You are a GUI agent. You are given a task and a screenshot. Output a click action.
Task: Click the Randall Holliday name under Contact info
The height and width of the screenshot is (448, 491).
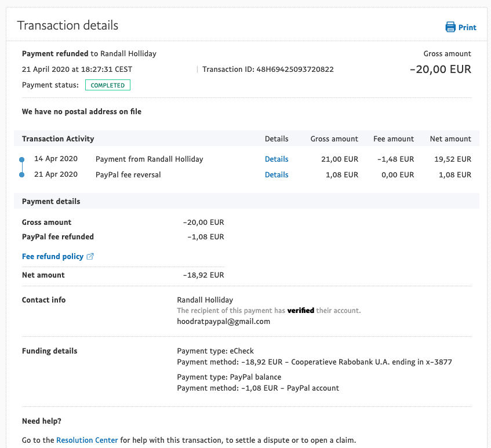pos(205,300)
